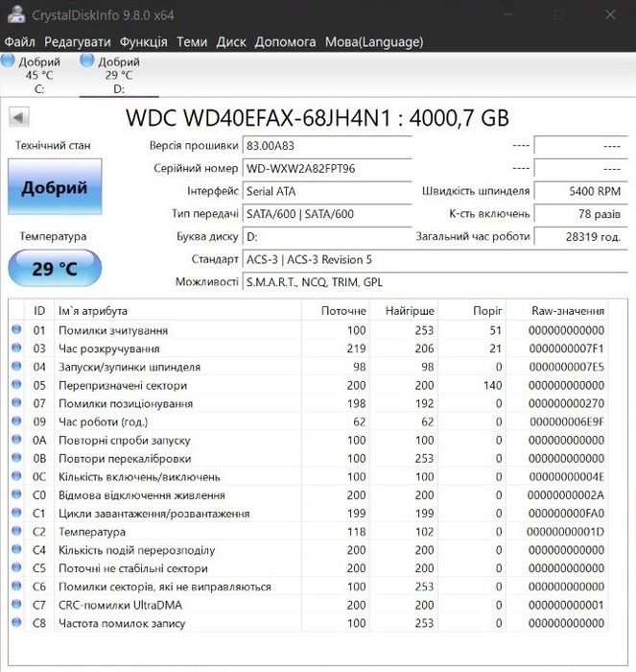Open the Редагувати menu
This screenshot has height=672, width=636.
78,42
